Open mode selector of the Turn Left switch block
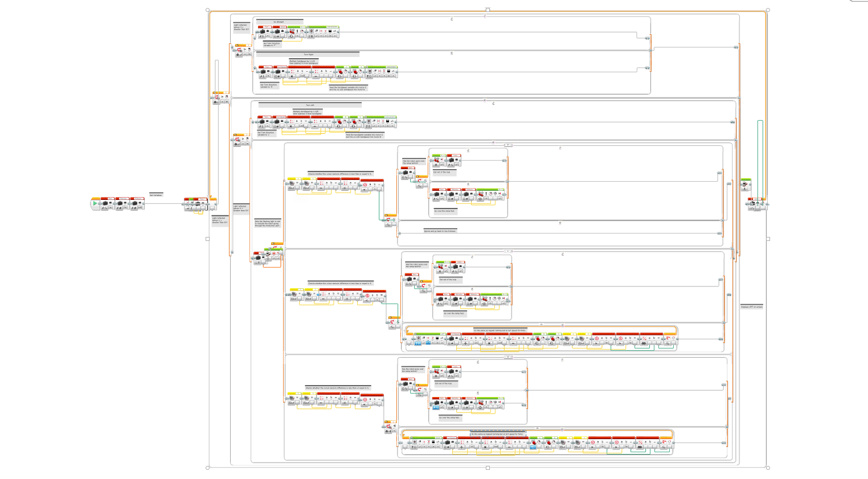 [x=236, y=144]
